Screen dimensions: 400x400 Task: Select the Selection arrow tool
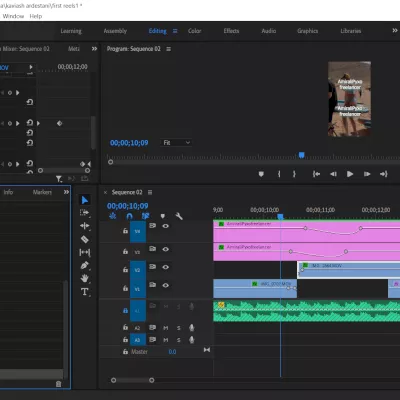point(85,200)
